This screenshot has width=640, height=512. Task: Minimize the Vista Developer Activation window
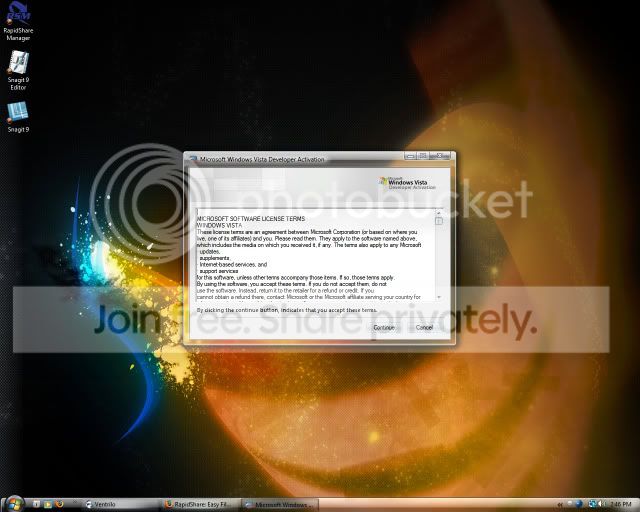411,156
